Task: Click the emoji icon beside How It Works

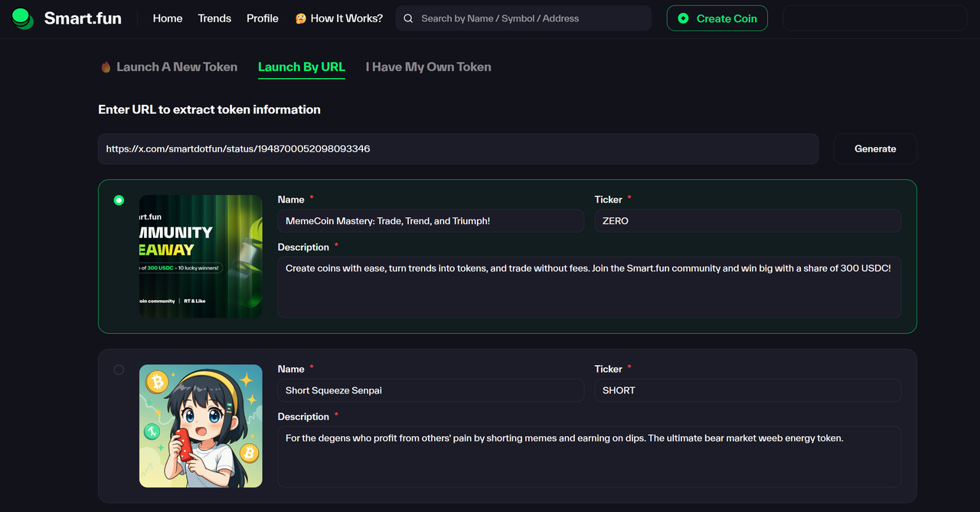Action: 301,18
